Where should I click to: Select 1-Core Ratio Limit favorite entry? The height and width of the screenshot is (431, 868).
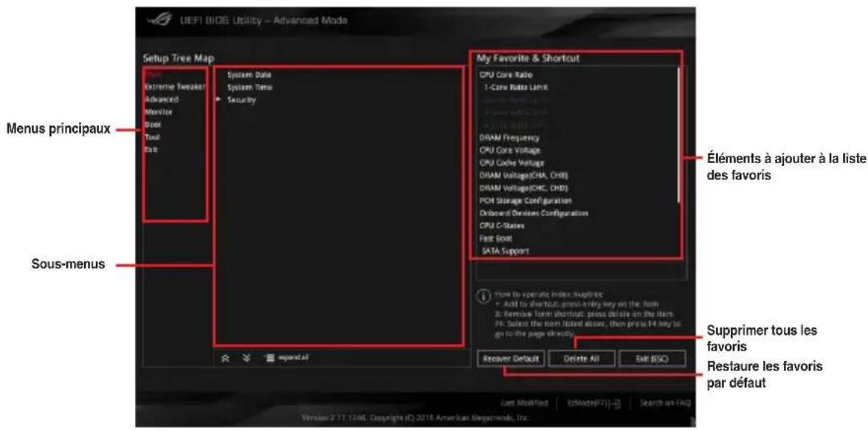click(x=516, y=87)
